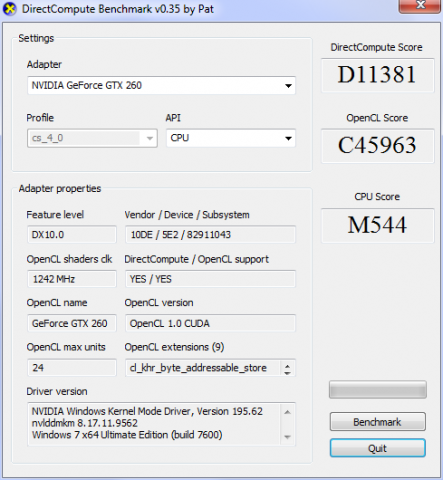The width and height of the screenshot is (443, 480).
Task: Click the 'CPU Score' label
Action: pyautogui.click(x=377, y=197)
